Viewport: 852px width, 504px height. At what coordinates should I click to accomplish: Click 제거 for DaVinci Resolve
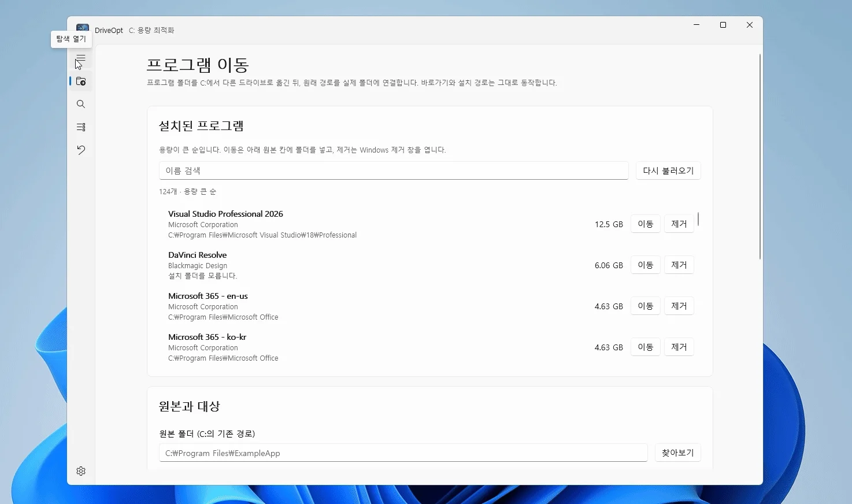(x=679, y=265)
